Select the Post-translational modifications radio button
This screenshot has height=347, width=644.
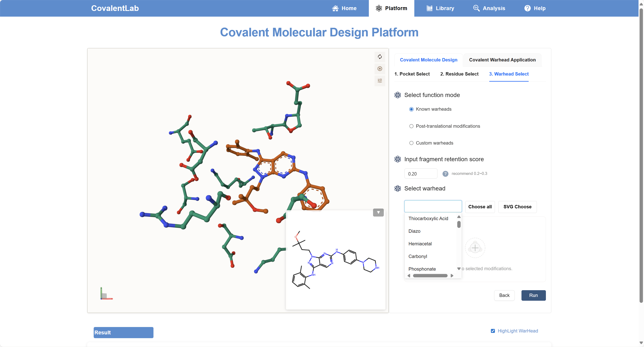(x=411, y=126)
